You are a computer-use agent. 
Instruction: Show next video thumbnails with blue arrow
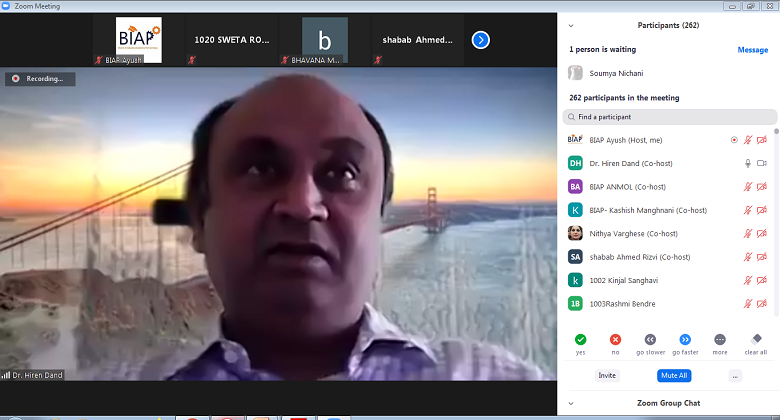click(481, 40)
